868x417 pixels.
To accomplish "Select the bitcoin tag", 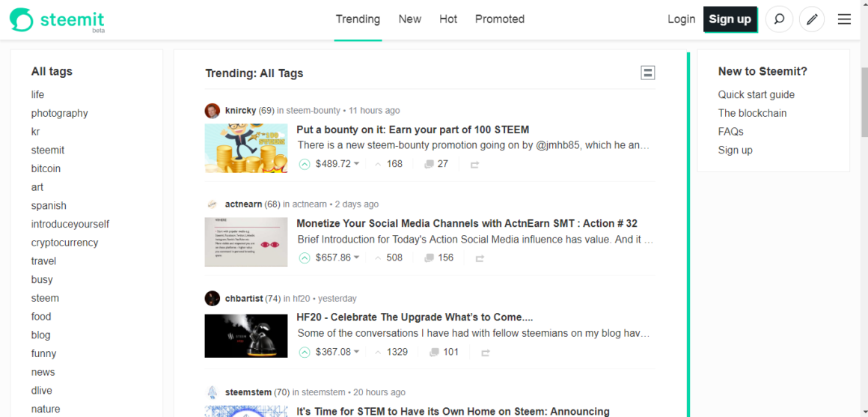I will [46, 168].
